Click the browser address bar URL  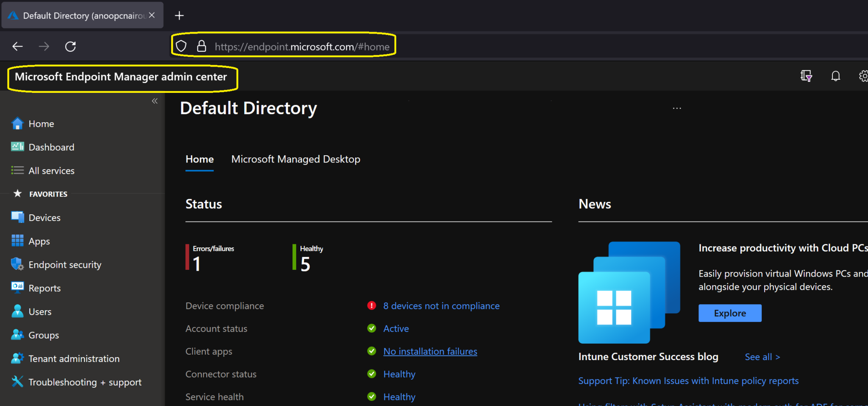[x=302, y=47]
